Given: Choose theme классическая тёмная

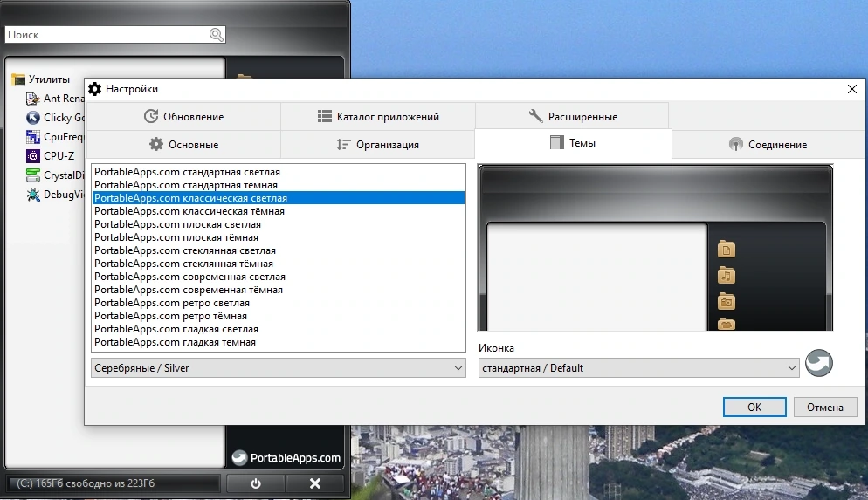Looking at the screenshot, I should (279, 211).
